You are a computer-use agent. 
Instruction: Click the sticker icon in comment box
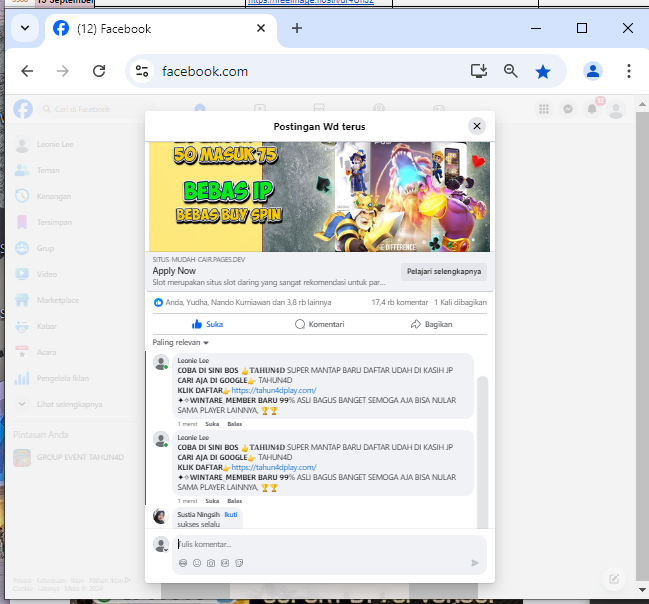[239, 563]
